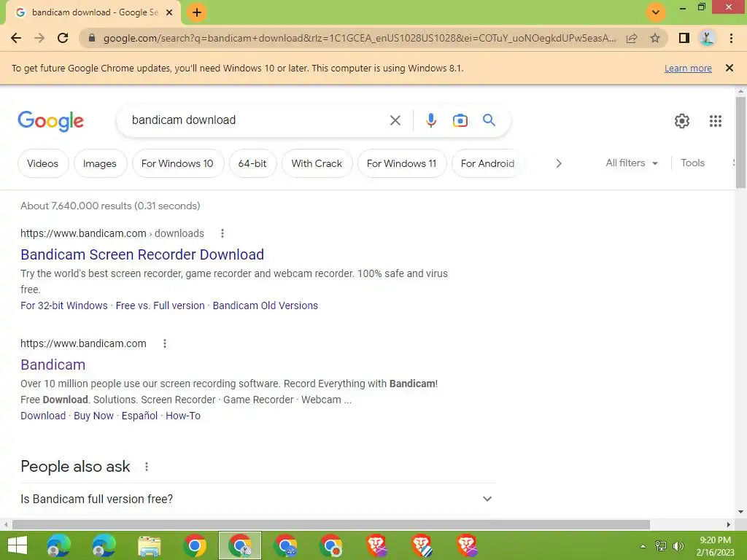747x560 pixels.
Task: Reload the current page
Action: click(63, 38)
